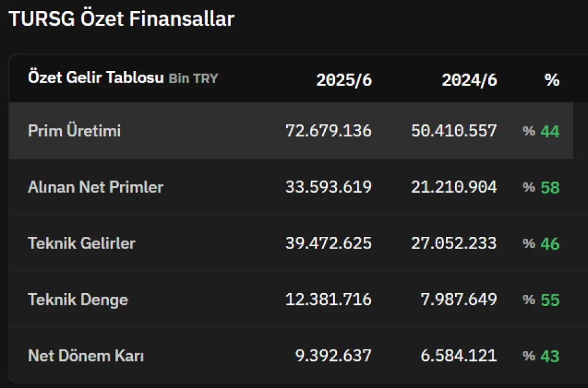The width and height of the screenshot is (588, 388).
Task: Click the 6.584.121 prior-year profit value
Action: [x=459, y=356]
